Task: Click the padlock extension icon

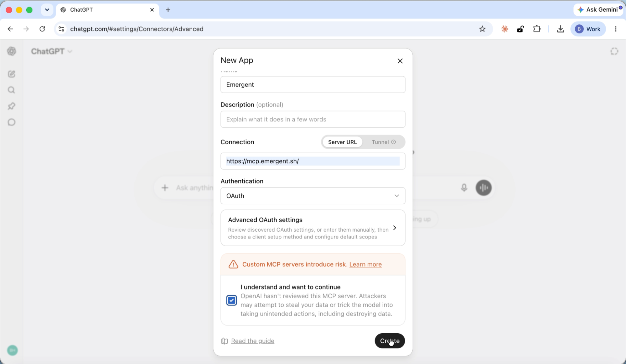Action: (x=520, y=29)
